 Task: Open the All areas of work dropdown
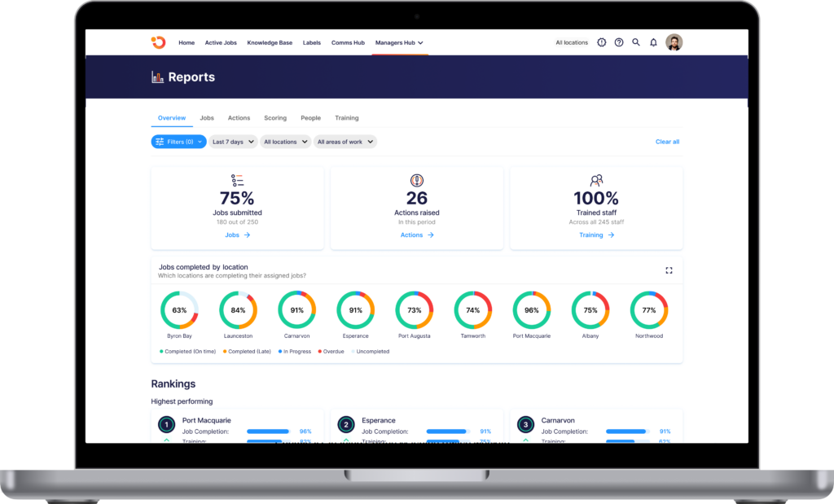(345, 142)
